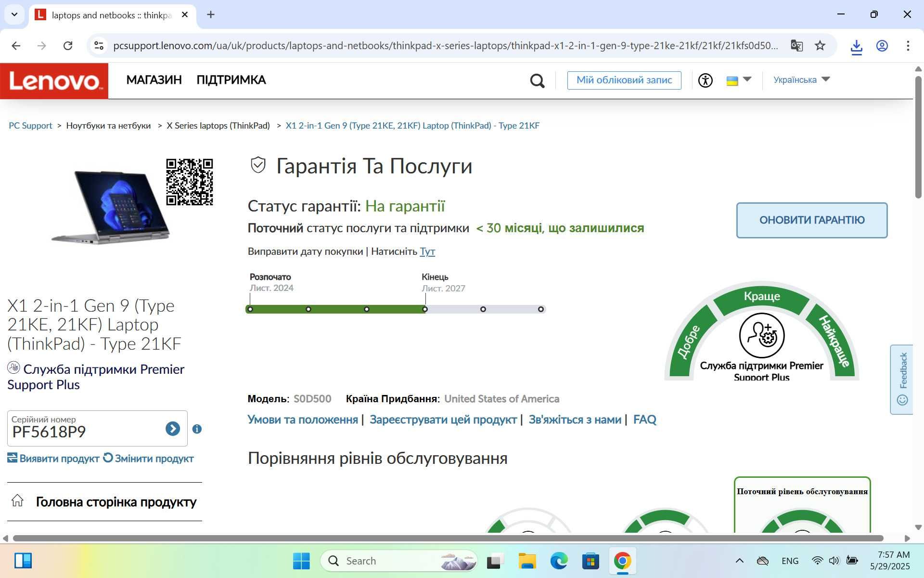
Task: Open the ПІДТРИМКА menu
Action: 231,80
